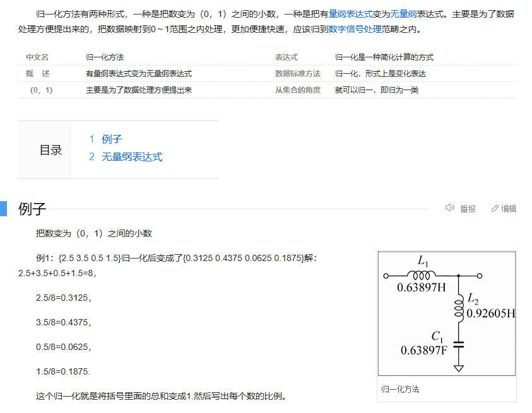Screen dimensions: 532x413
Task: Open the circuit diagram thumbnail image
Action: point(447,313)
